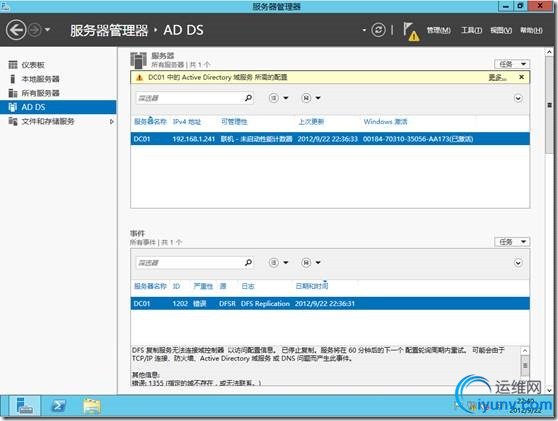Select AD DS in the sidebar
The width and height of the screenshot is (558, 421).
[x=58, y=107]
